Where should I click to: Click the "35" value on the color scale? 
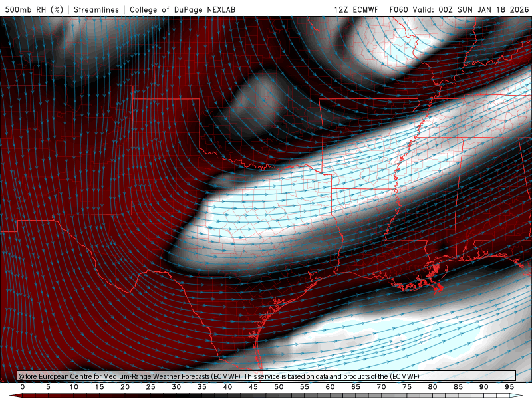click(202, 387)
